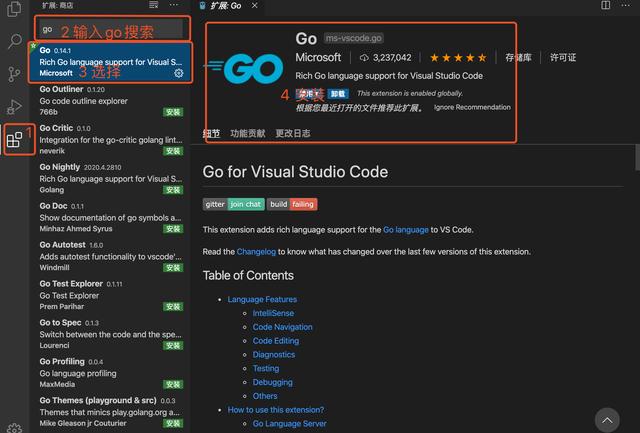Open the Go Language Server link

click(289, 424)
